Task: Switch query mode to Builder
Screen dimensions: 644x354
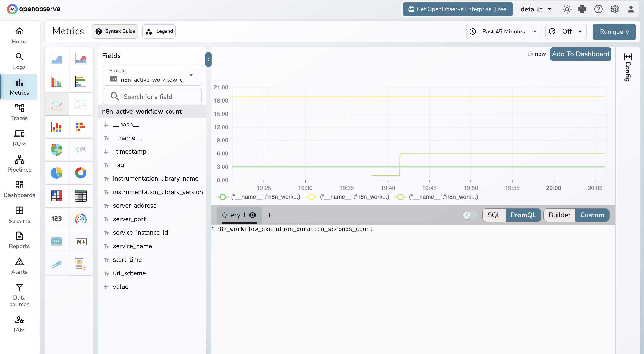Action: [x=559, y=215]
